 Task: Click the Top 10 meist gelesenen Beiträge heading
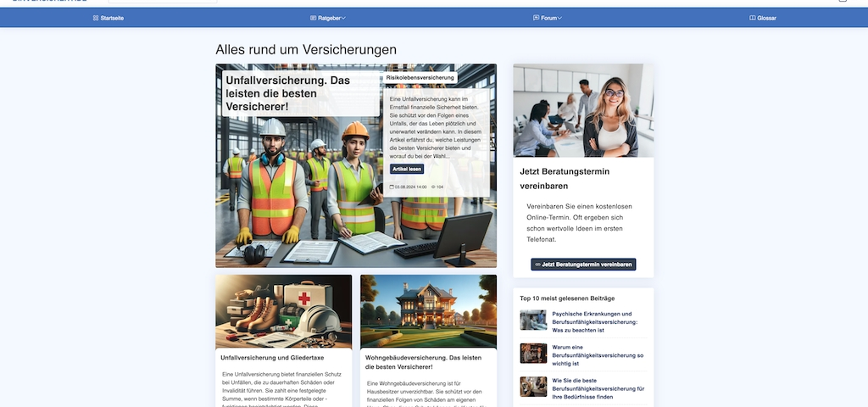point(567,298)
